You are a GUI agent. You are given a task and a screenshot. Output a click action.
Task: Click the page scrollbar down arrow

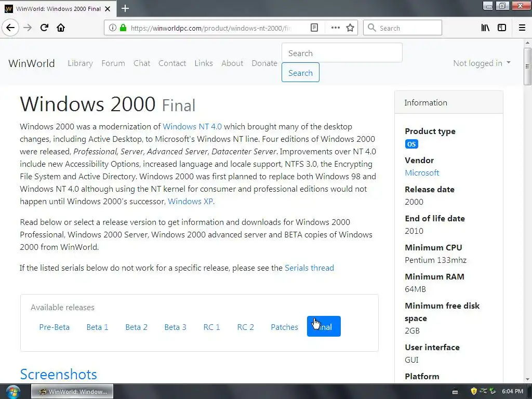(527, 379)
